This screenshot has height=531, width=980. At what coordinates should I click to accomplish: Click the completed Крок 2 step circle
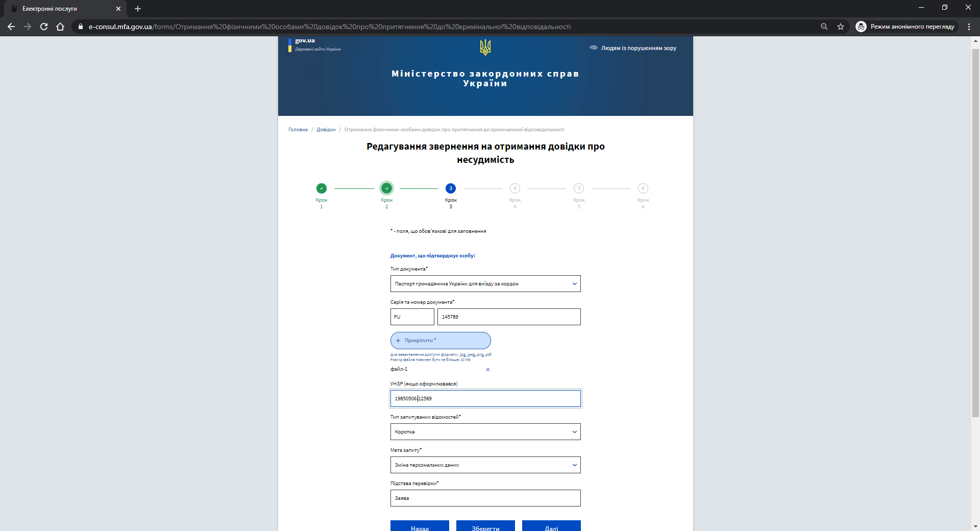click(387, 188)
